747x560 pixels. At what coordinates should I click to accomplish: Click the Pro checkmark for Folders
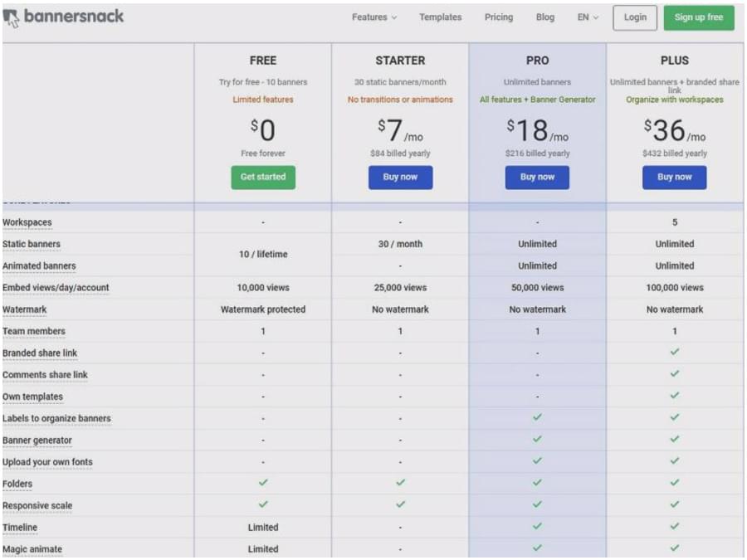(537, 482)
